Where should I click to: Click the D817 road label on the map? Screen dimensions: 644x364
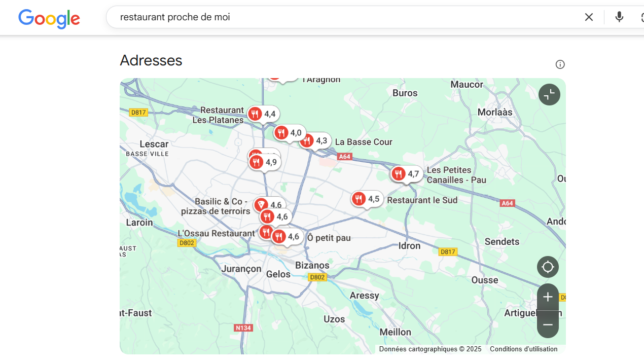click(139, 112)
